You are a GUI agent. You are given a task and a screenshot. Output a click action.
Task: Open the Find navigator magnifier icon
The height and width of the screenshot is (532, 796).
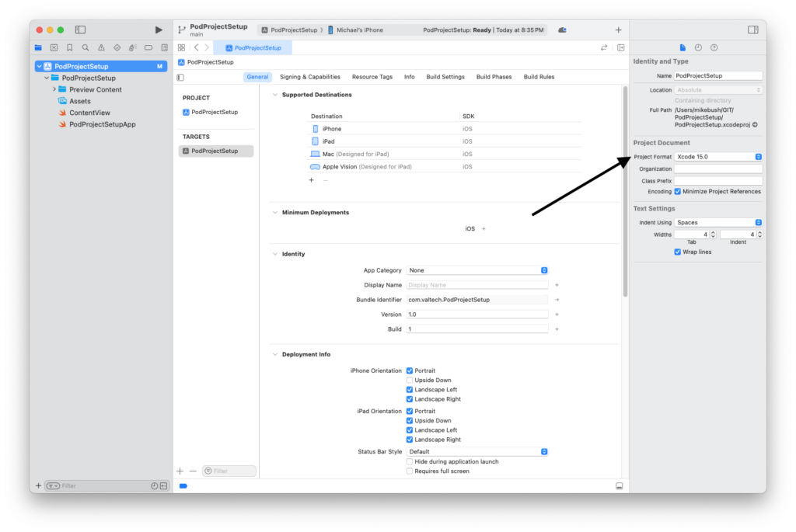pos(86,48)
